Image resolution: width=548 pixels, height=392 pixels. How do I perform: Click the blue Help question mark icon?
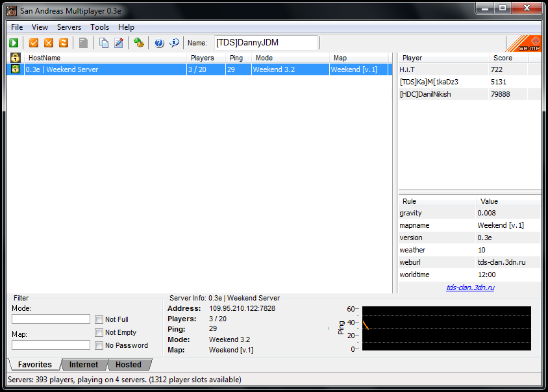[x=159, y=43]
